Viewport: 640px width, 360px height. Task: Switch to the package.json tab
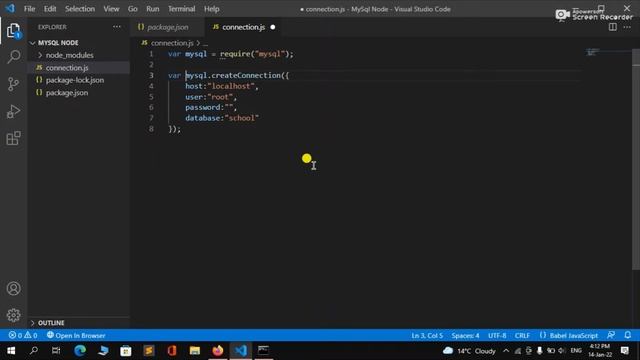(167, 27)
